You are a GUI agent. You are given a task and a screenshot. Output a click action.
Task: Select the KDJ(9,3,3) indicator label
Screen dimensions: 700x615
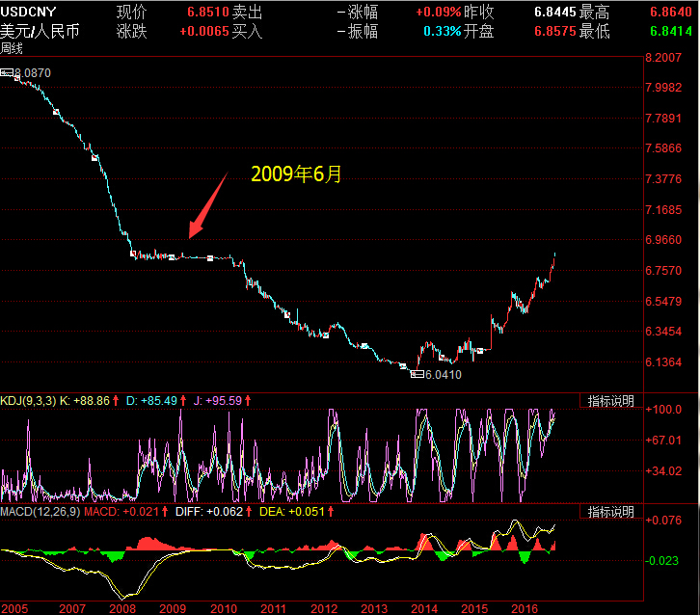click(x=28, y=400)
